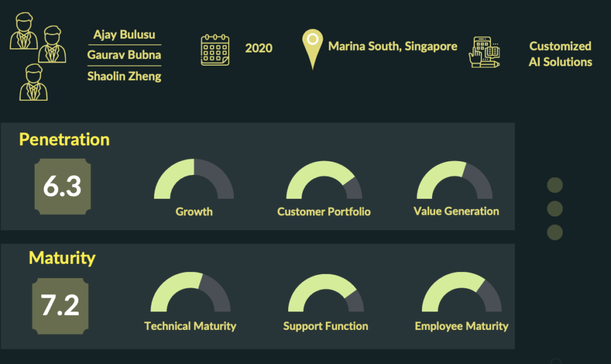Screen dimensions: 611x364
Task: Click the bottom founder avatar icon
Action: pos(33,82)
